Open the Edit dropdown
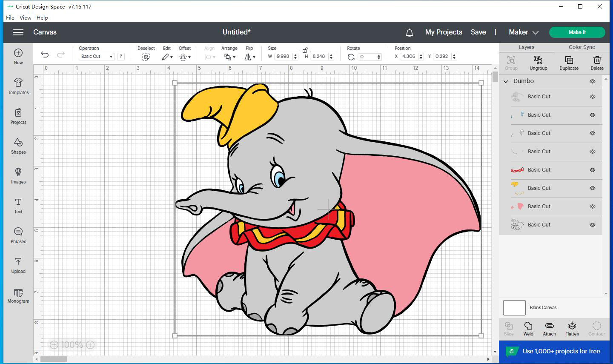613x364 pixels. [167, 57]
